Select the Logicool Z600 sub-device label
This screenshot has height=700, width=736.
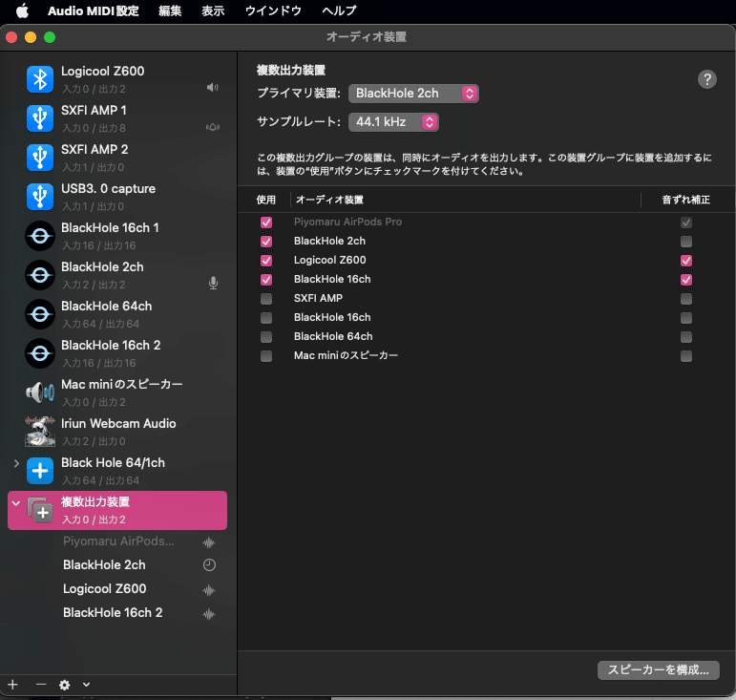pyautogui.click(x=105, y=588)
